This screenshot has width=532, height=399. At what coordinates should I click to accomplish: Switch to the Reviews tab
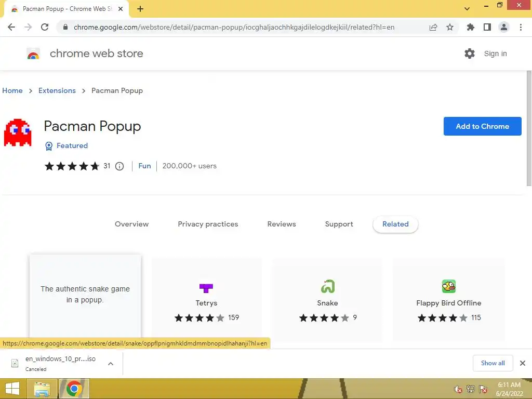tap(282, 224)
